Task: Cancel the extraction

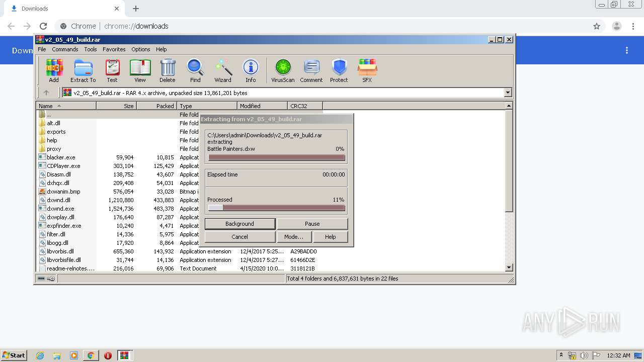Action: point(239,237)
